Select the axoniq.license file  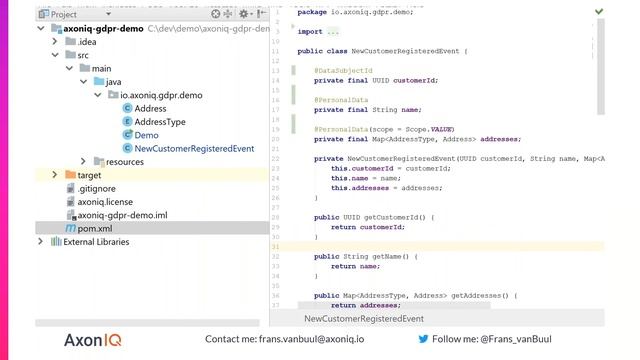tap(105, 202)
